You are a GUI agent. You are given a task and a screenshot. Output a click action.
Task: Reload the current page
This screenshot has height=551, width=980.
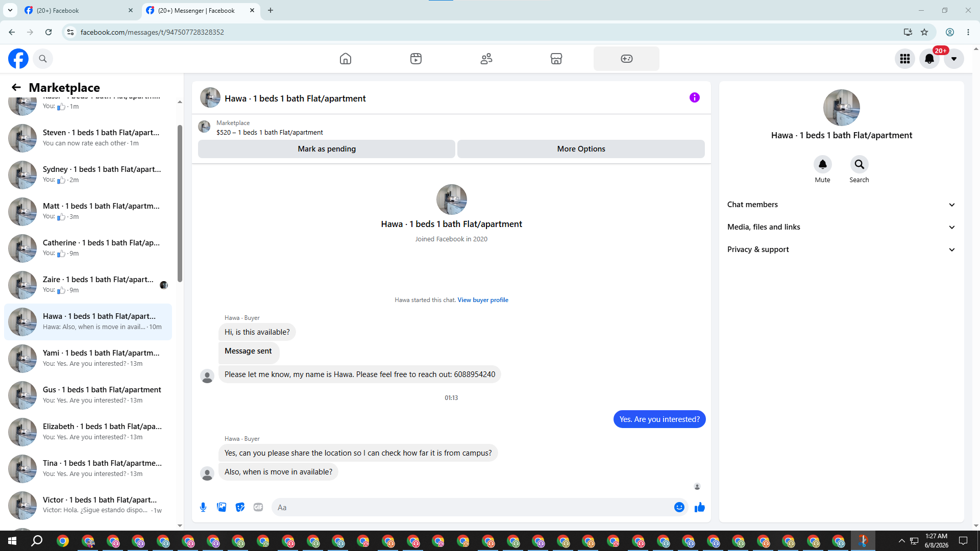(48, 32)
